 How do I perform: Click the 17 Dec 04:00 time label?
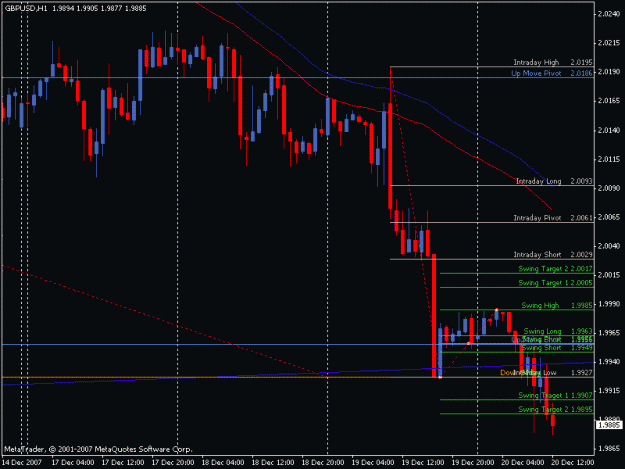[73, 463]
